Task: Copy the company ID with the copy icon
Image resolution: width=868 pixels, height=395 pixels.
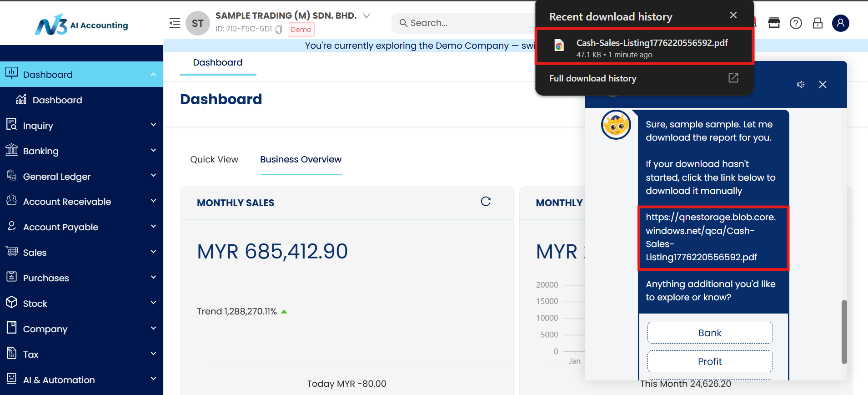Action: point(279,30)
